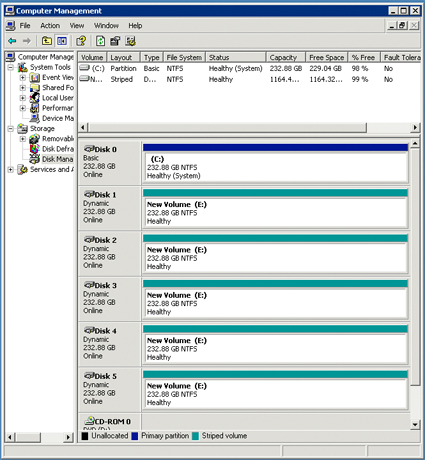
Task: Restore the inner MMC child window
Action: [403, 25]
